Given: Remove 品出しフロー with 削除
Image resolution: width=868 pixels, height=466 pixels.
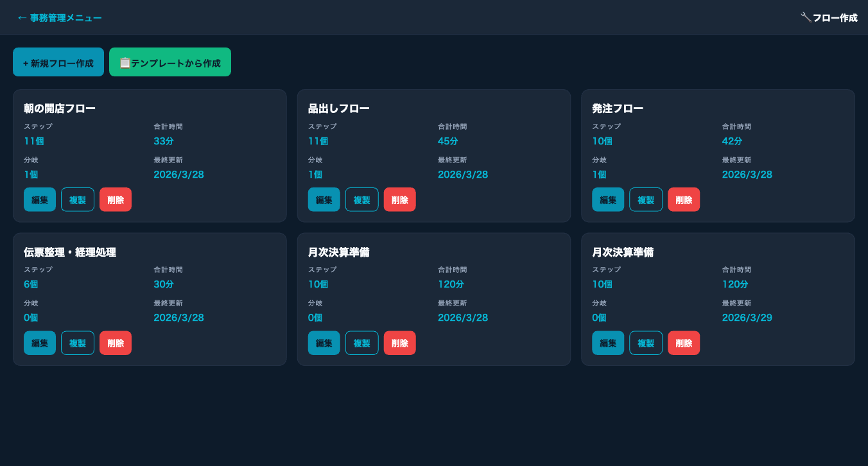Looking at the screenshot, I should coord(399,200).
